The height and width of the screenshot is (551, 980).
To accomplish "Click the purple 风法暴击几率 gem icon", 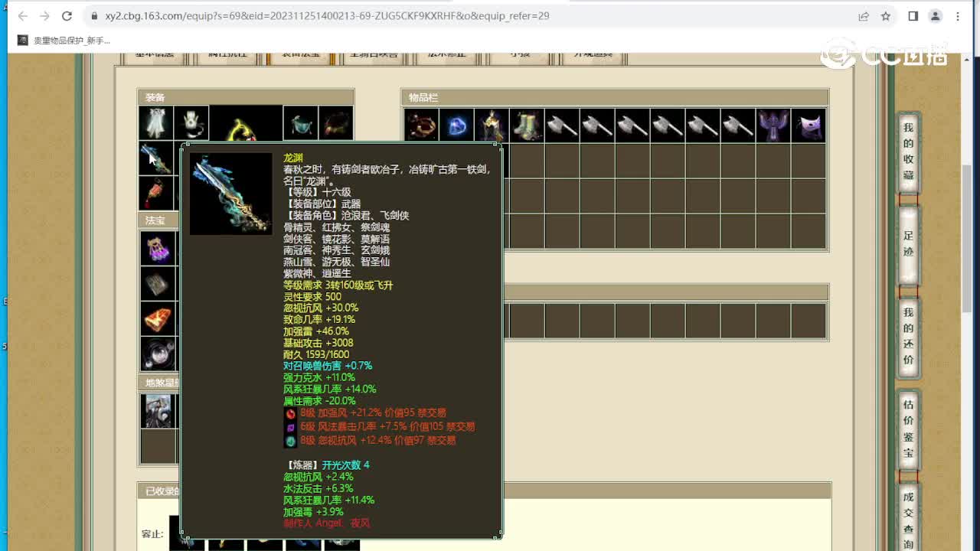I will [290, 427].
